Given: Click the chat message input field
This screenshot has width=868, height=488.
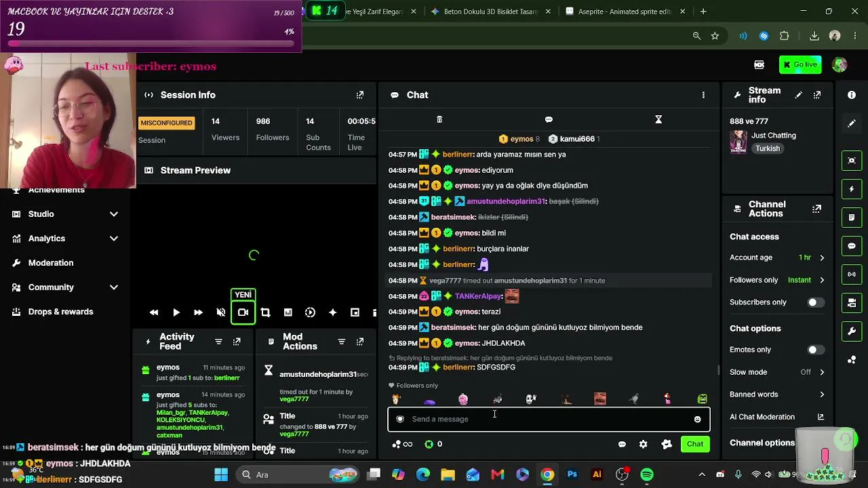Looking at the screenshot, I should (x=549, y=419).
